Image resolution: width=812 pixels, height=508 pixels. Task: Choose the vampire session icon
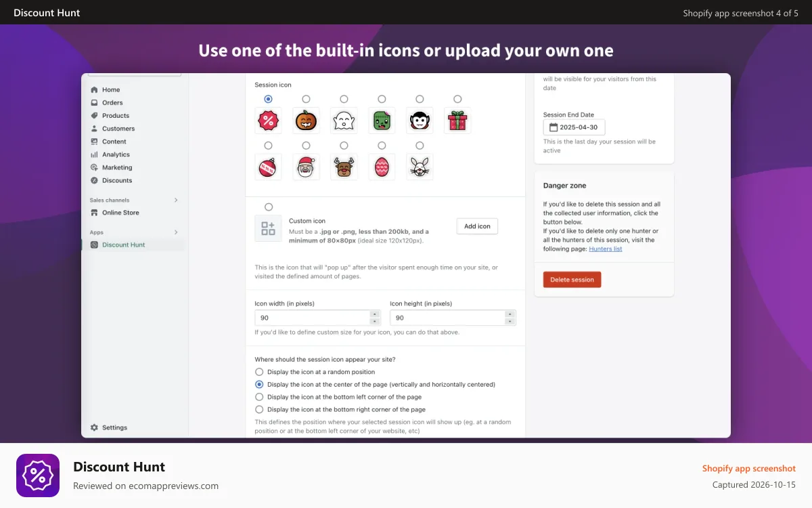click(420, 121)
